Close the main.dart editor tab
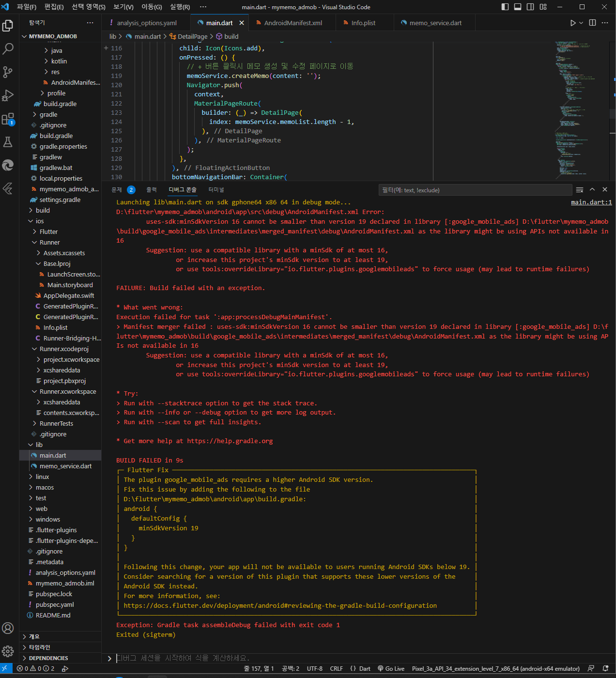 click(x=241, y=23)
